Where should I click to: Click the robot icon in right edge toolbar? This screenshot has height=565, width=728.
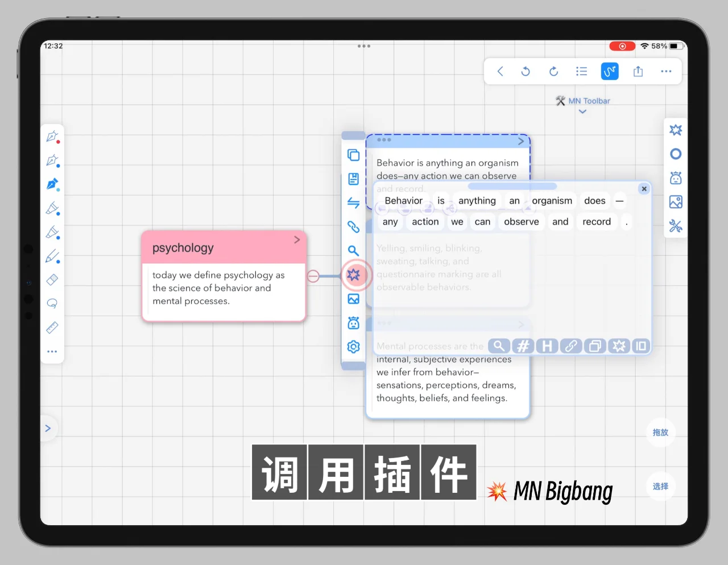coord(676,178)
